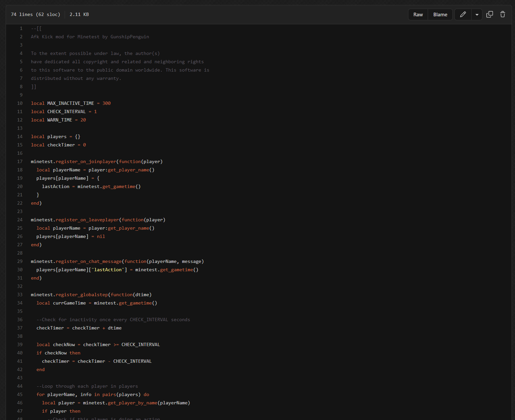The width and height of the screenshot is (515, 420).
Task: Expand the edit options dropdown arrow
Action: click(477, 15)
